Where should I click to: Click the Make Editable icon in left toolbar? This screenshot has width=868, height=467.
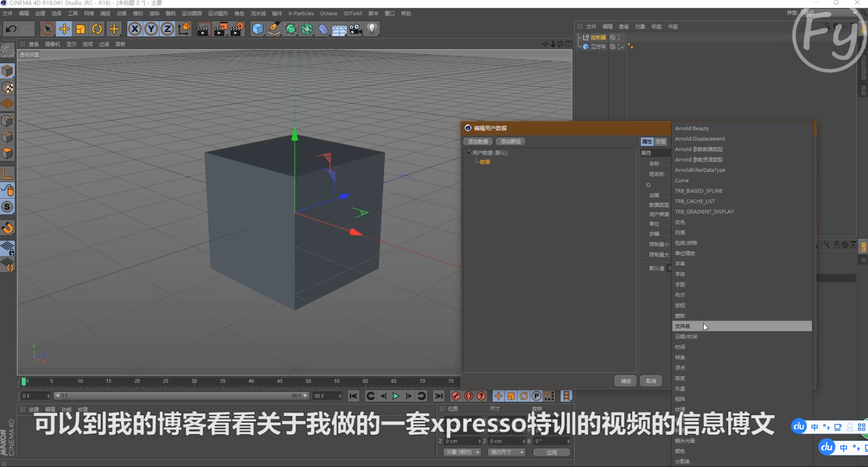(7, 50)
